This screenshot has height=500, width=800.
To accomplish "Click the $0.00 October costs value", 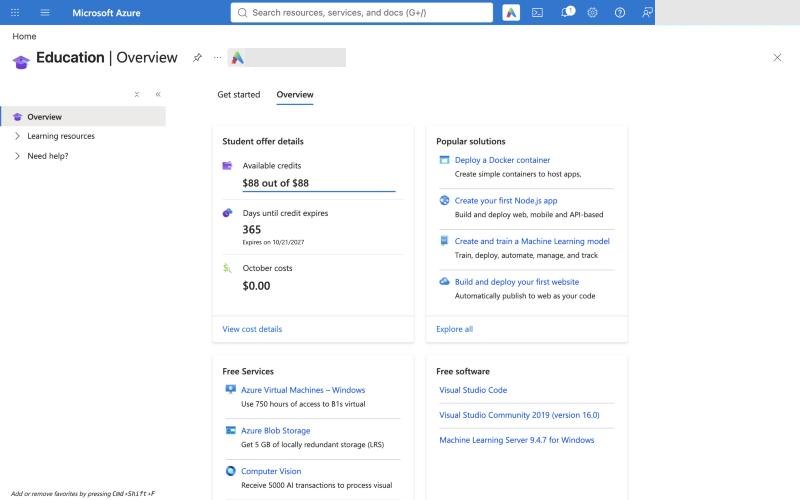I will pos(256,286).
